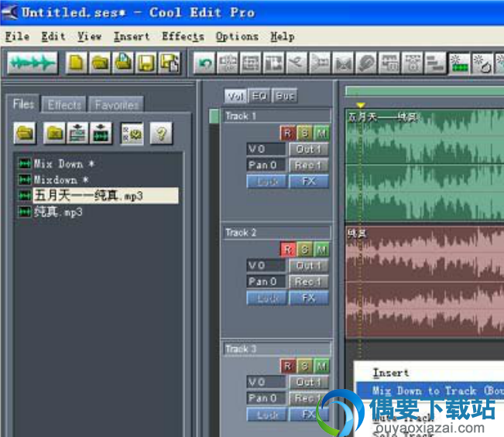Mute Track 2 with M button
The width and height of the screenshot is (504, 437).
click(321, 250)
